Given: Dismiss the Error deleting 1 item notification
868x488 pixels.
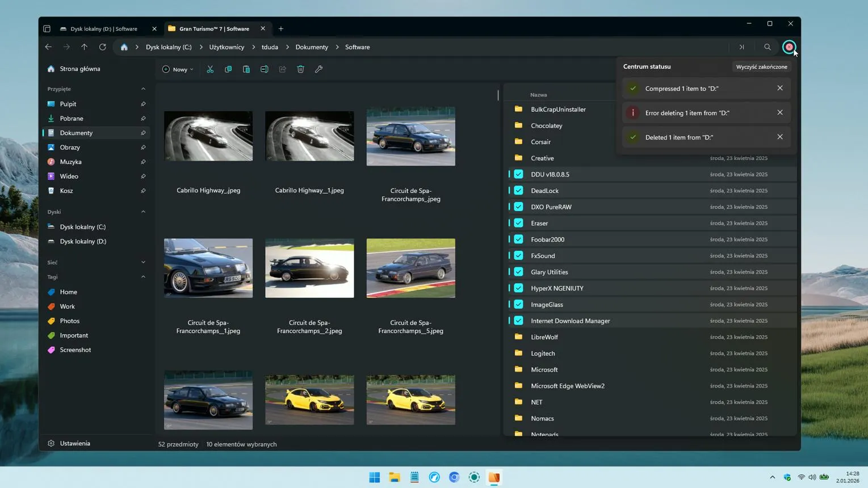Looking at the screenshot, I should coord(780,112).
